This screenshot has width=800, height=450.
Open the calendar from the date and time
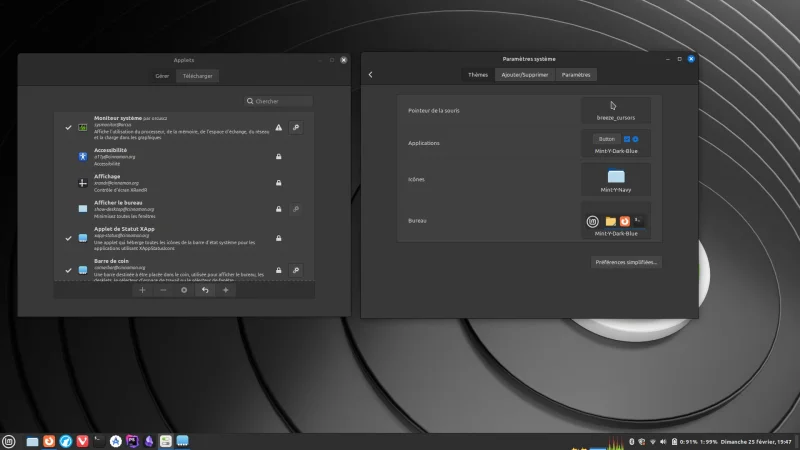756,442
